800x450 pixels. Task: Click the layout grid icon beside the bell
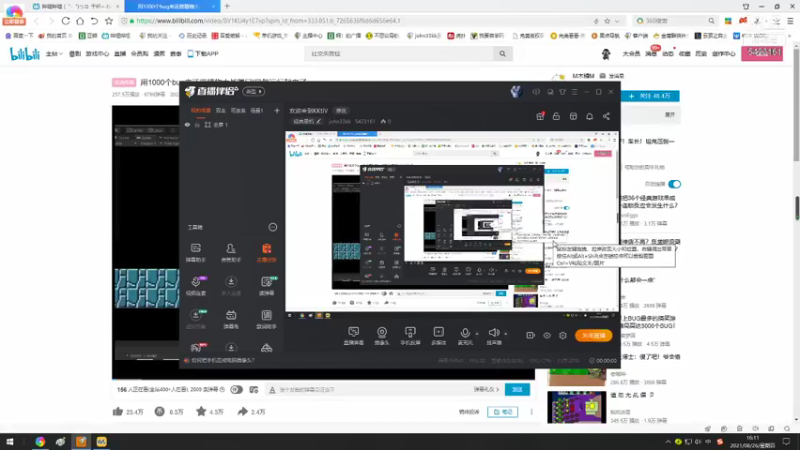(573, 116)
